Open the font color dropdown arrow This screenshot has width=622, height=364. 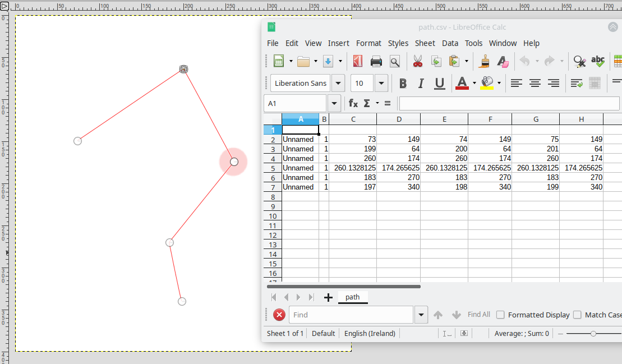(474, 83)
